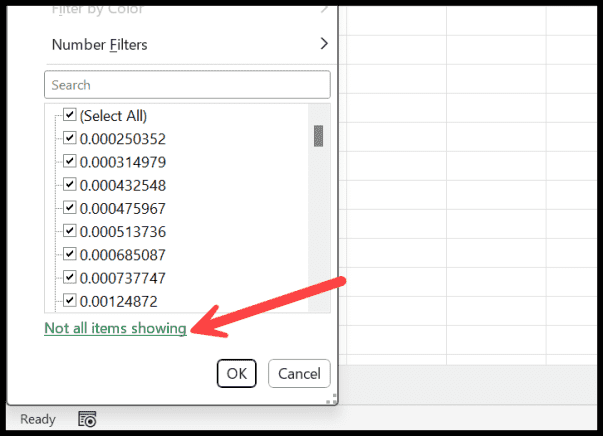
Task: Expand the Filter by Color submenu arrow
Action: click(323, 9)
